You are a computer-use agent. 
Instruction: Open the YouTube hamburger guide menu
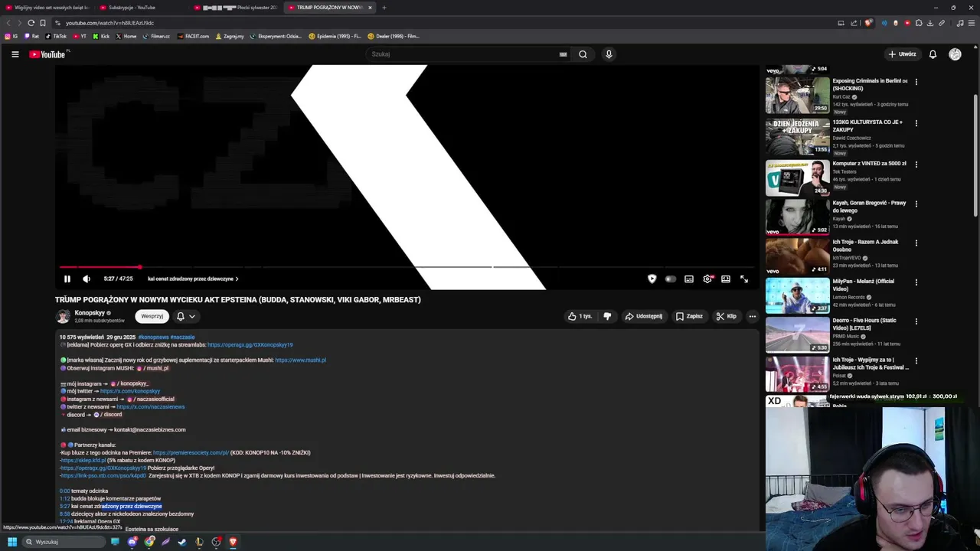click(15, 54)
